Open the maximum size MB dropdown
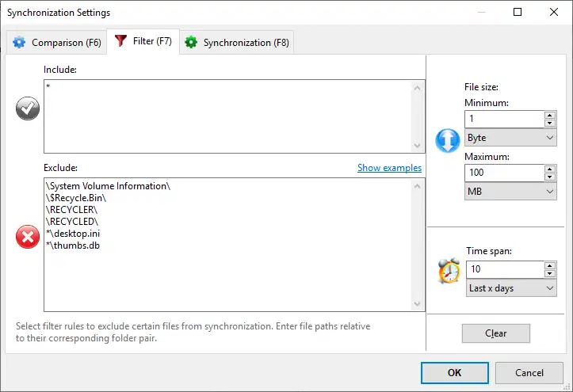The width and height of the screenshot is (573, 392). 511,192
